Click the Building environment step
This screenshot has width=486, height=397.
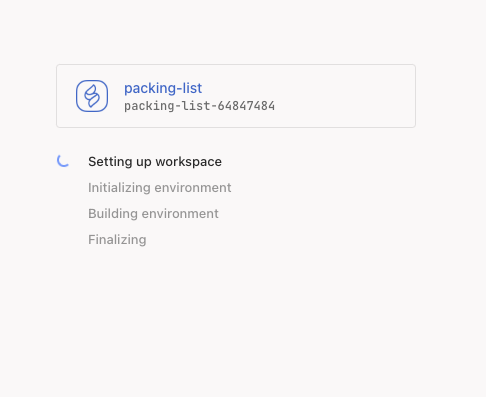(153, 214)
